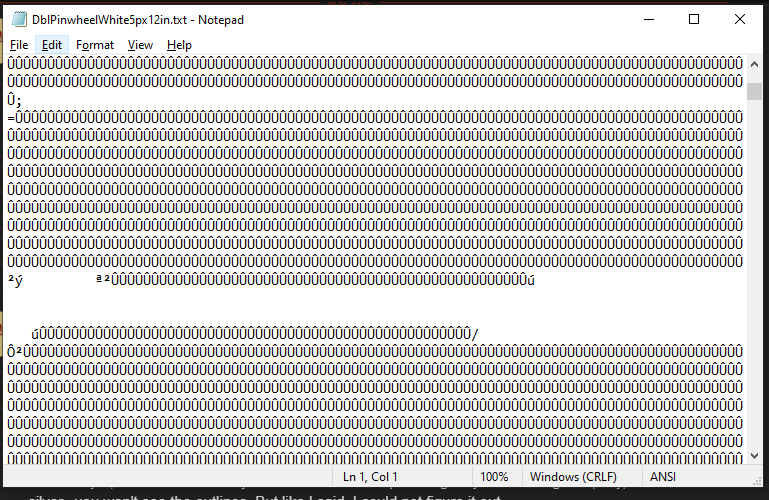This screenshot has height=500, width=769.
Task: Maximize the Notepad window
Action: click(694, 20)
